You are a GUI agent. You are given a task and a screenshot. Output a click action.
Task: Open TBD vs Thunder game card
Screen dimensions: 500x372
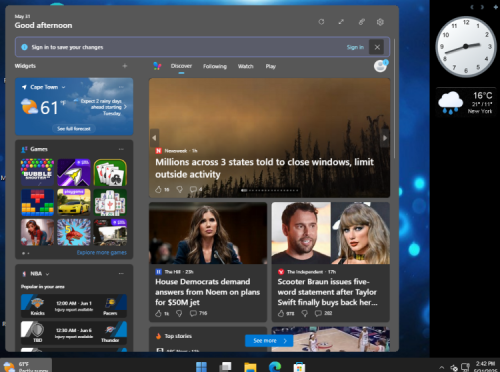tap(74, 333)
